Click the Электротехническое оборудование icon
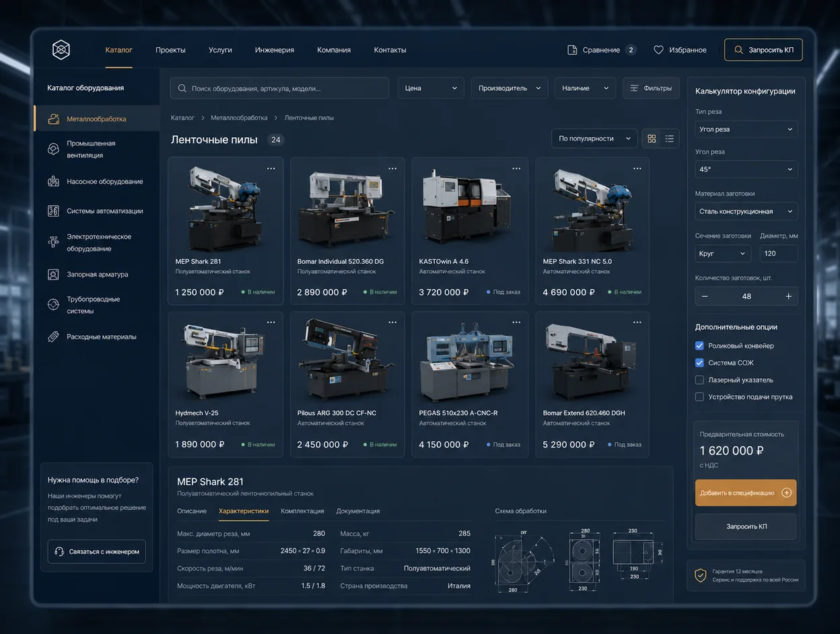This screenshot has width=840, height=634. 53,242
